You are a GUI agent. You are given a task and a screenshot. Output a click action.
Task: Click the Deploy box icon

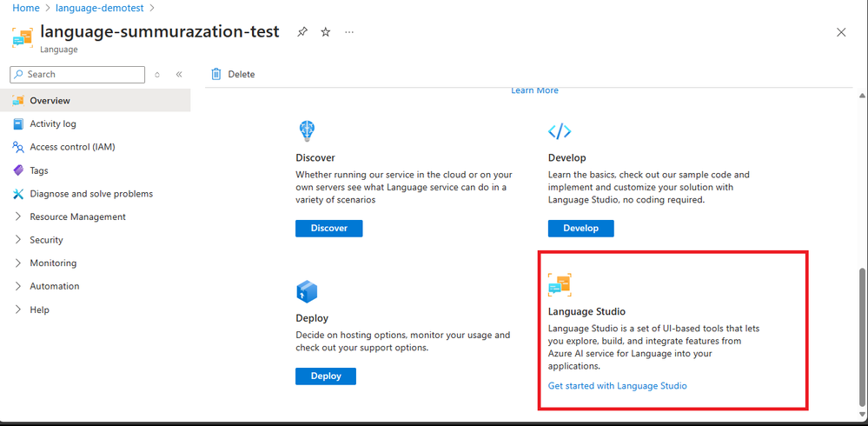(x=307, y=291)
